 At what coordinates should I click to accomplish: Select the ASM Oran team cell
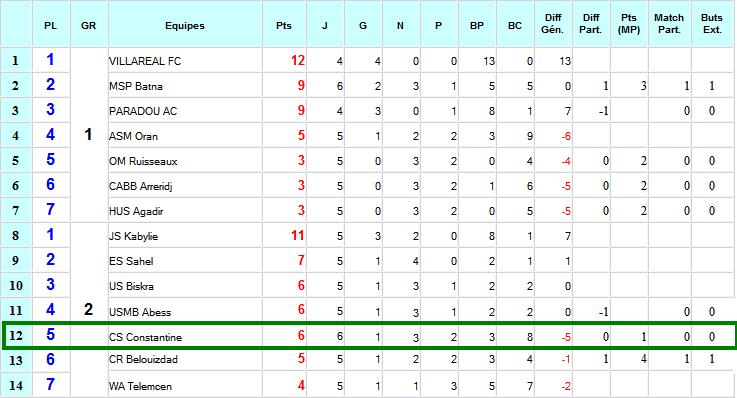coord(185,136)
